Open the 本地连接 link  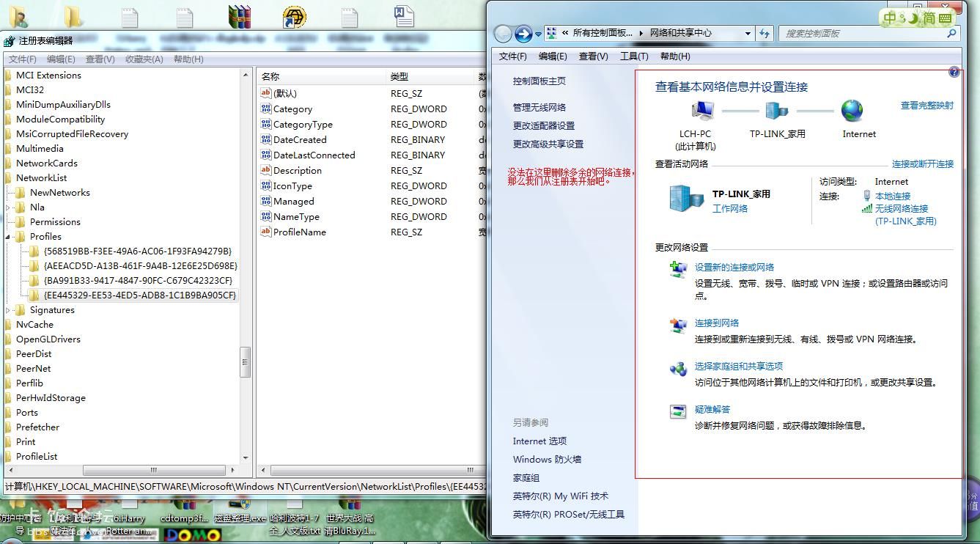[893, 196]
